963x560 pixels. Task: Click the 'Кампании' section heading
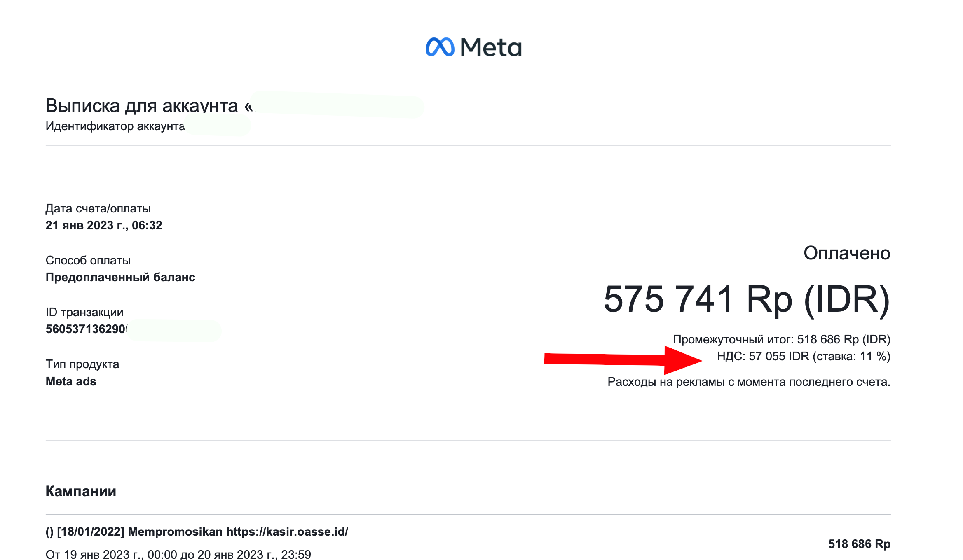pos(81,491)
